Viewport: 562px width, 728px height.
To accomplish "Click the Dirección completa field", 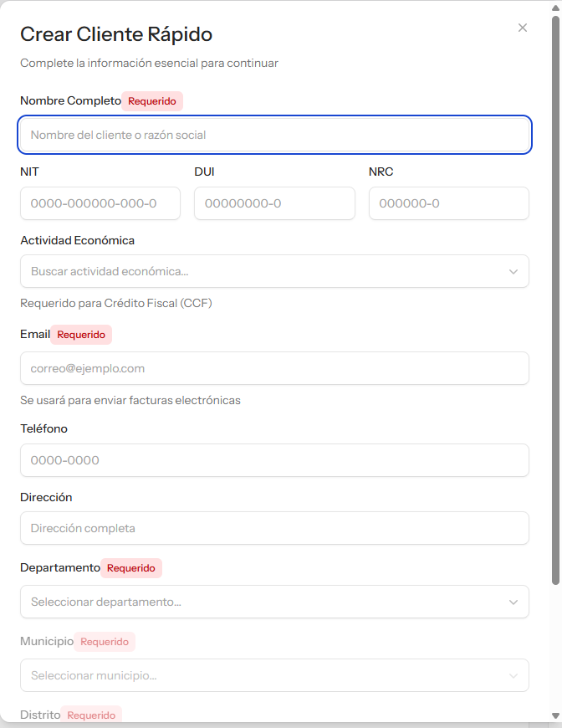I will click(275, 528).
